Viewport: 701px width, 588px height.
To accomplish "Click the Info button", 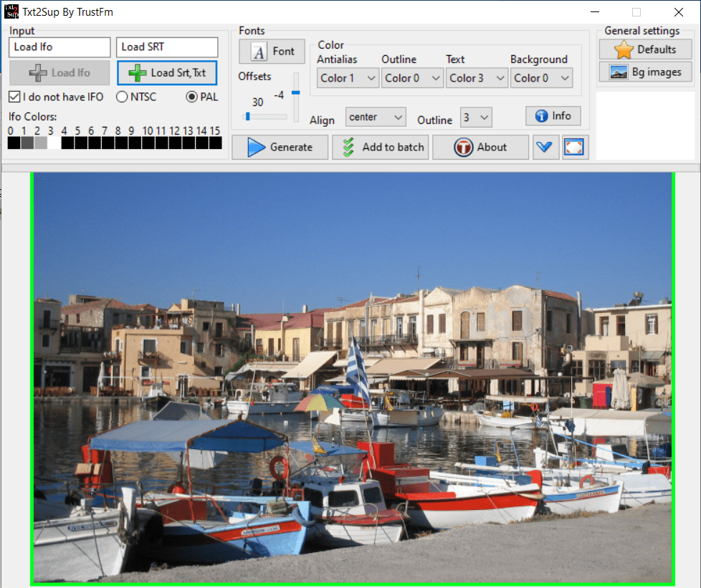I will pyautogui.click(x=553, y=116).
